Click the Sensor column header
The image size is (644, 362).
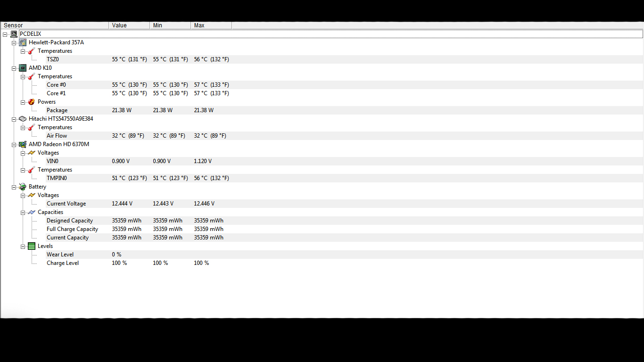(55, 25)
